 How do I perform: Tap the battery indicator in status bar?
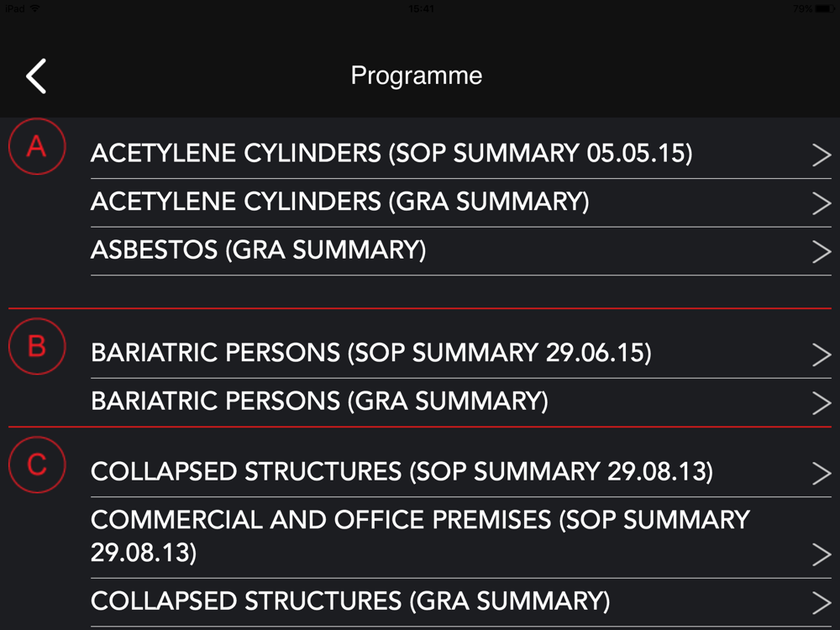click(x=825, y=8)
